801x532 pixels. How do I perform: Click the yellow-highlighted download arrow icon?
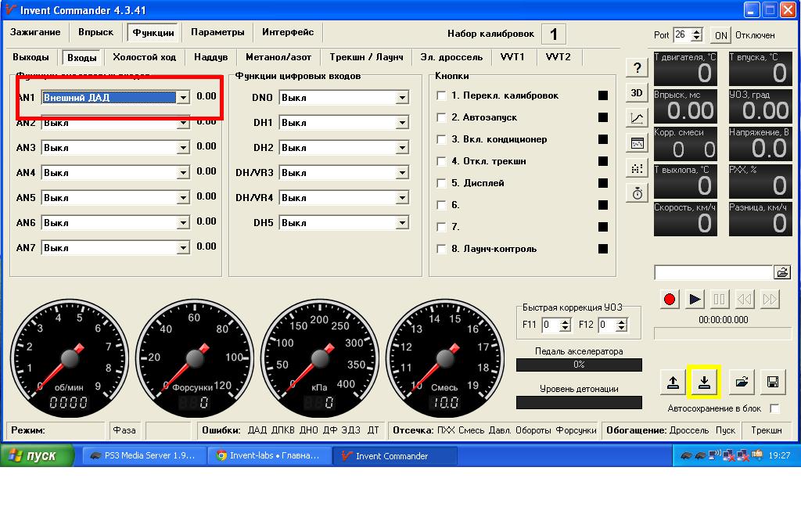[x=704, y=382]
